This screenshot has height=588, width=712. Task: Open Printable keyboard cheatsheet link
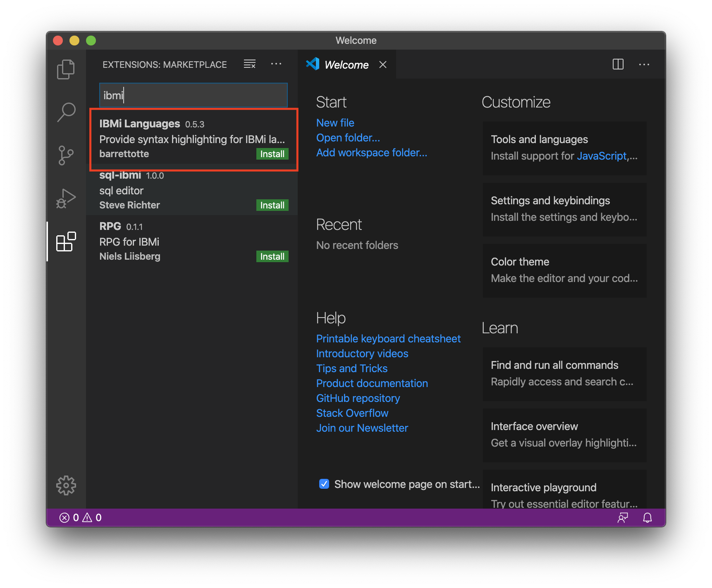(388, 339)
